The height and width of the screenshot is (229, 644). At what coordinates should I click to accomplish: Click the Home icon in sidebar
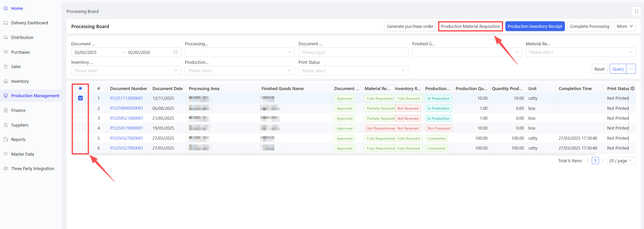click(6, 8)
